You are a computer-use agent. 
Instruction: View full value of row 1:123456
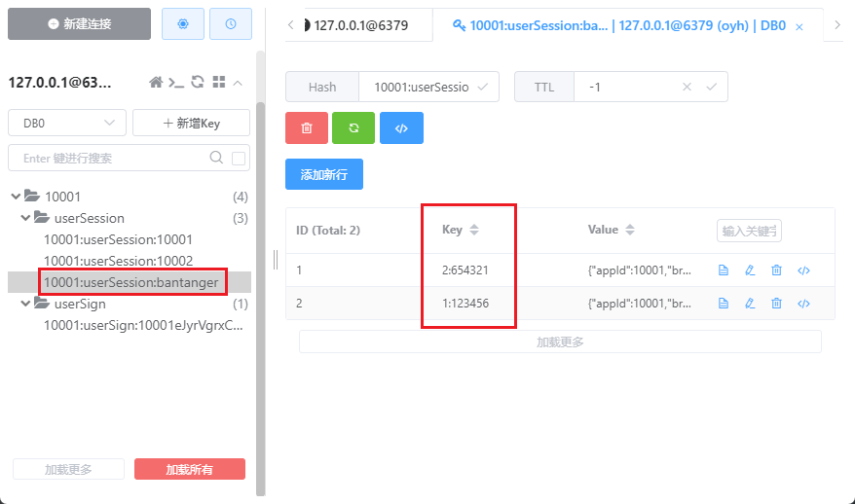click(723, 304)
